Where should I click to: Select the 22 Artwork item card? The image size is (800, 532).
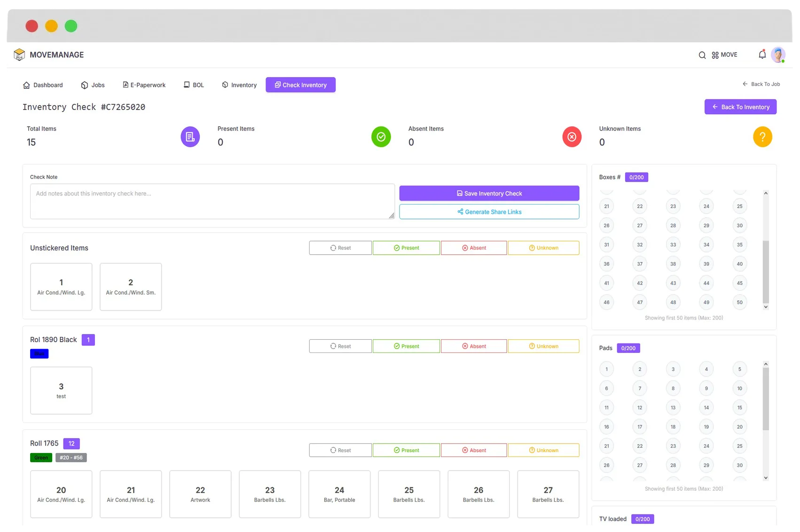(200, 494)
